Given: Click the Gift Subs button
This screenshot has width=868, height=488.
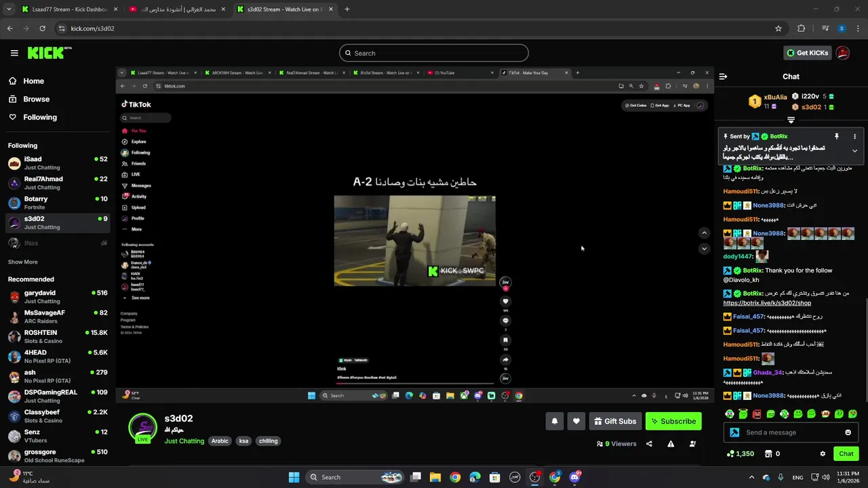Looking at the screenshot, I should (615, 422).
